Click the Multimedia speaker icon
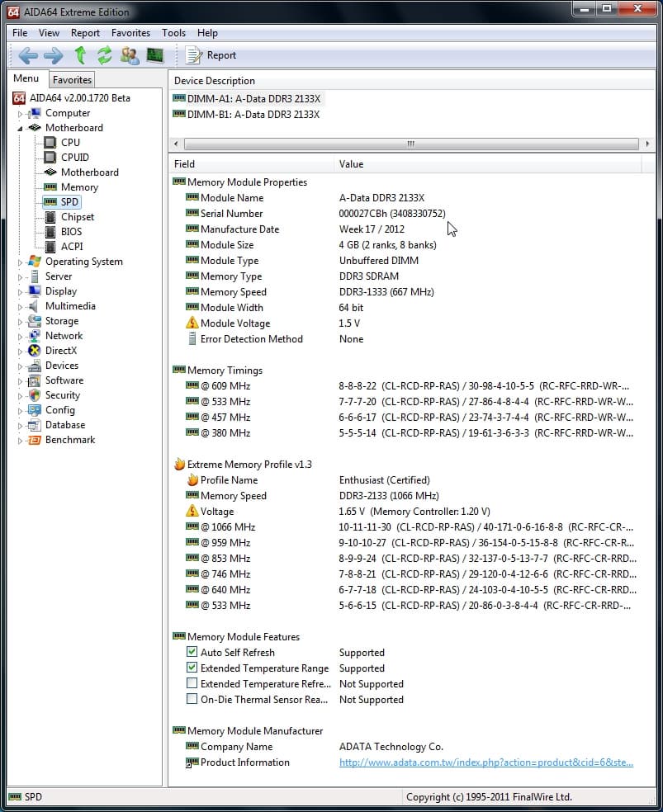This screenshot has width=663, height=812. point(34,306)
